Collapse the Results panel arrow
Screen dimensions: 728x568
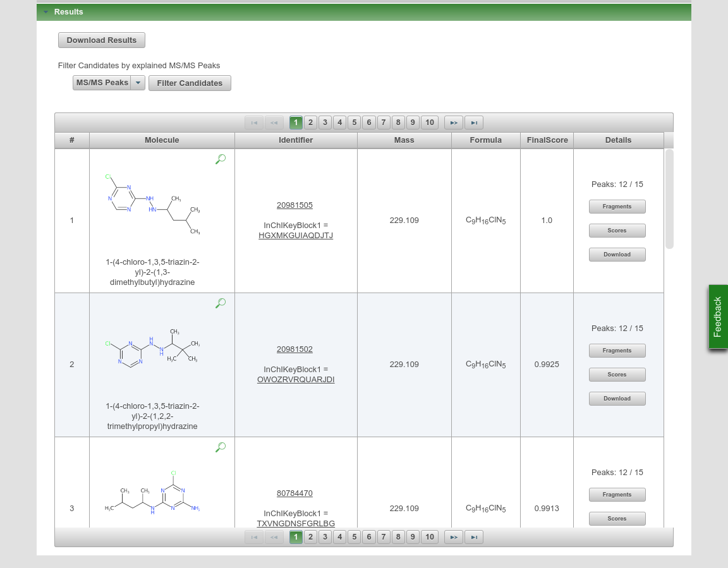tap(45, 12)
